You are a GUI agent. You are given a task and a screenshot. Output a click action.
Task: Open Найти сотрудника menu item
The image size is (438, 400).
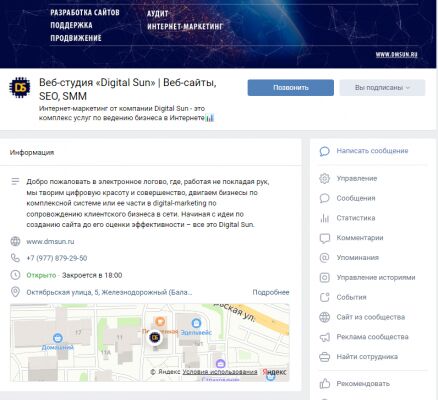pos(367,357)
